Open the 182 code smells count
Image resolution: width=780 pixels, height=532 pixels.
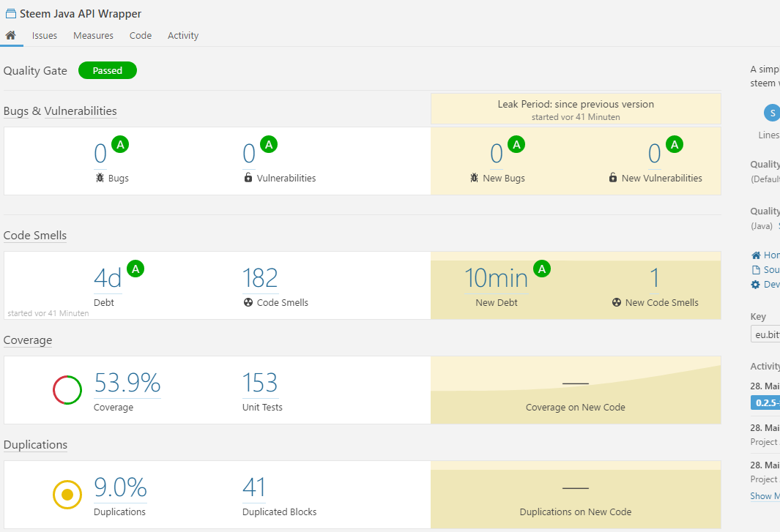pyautogui.click(x=260, y=279)
